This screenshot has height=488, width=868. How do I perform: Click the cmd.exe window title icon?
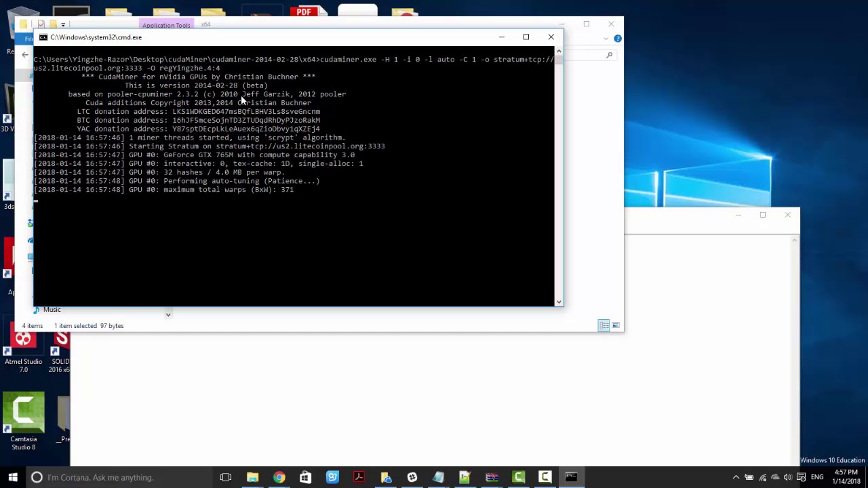[x=43, y=37]
